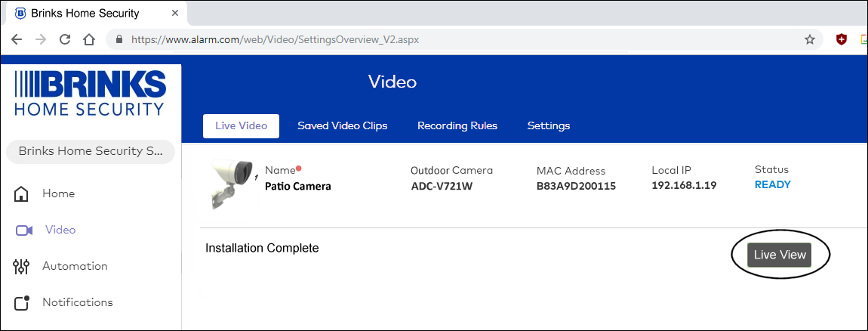Image resolution: width=868 pixels, height=331 pixels.
Task: Go to browser home page icon
Action: tap(88, 40)
